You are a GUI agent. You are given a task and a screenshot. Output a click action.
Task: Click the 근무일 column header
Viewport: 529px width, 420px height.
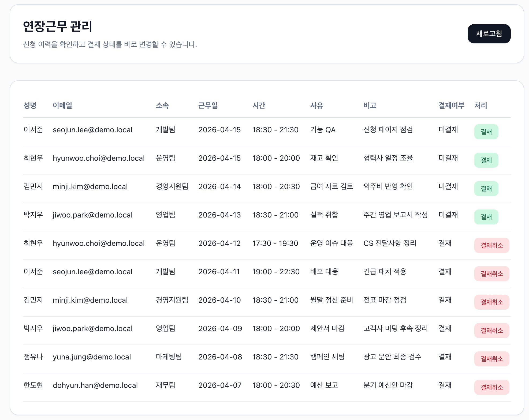[208, 106]
